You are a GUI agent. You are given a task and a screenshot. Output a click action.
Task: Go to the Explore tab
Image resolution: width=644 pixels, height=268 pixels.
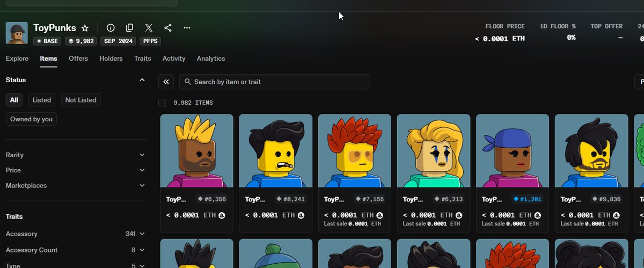click(17, 59)
